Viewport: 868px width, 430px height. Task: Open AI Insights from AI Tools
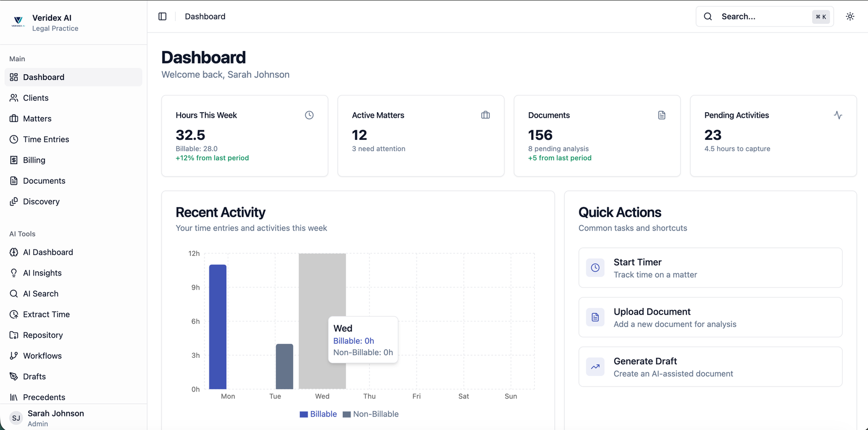(x=42, y=273)
